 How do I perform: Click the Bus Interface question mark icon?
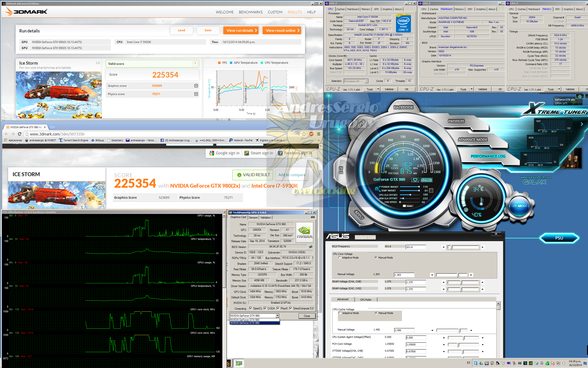click(x=312, y=258)
